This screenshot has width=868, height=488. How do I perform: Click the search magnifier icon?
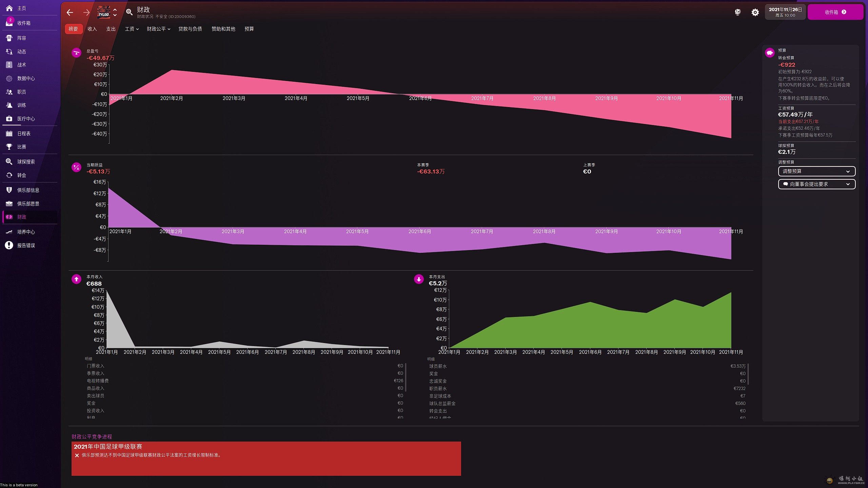(x=129, y=13)
